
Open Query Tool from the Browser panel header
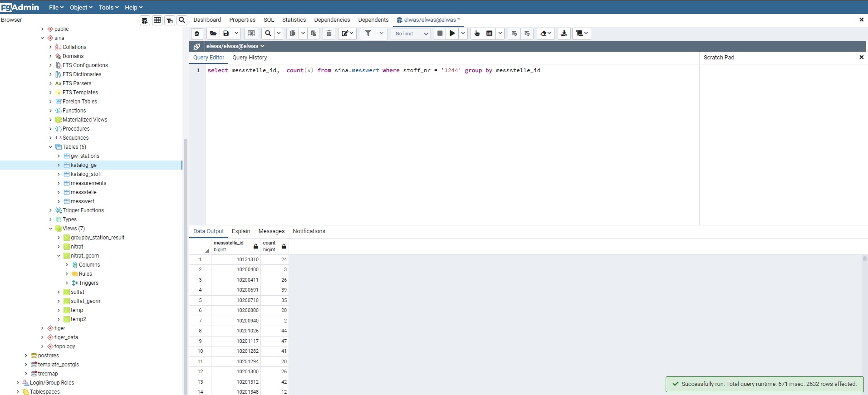point(145,20)
